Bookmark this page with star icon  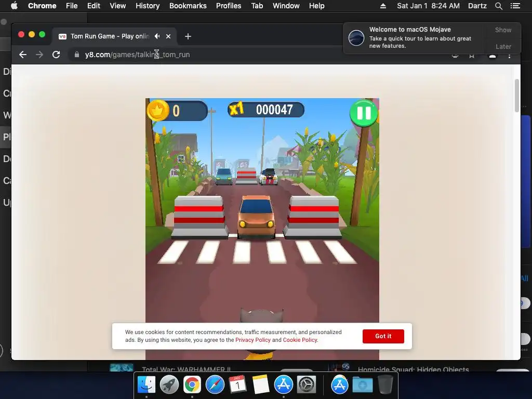472,55
